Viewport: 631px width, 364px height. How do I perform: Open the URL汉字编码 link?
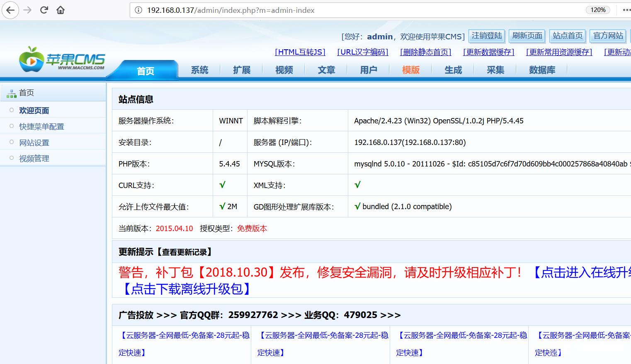(363, 52)
